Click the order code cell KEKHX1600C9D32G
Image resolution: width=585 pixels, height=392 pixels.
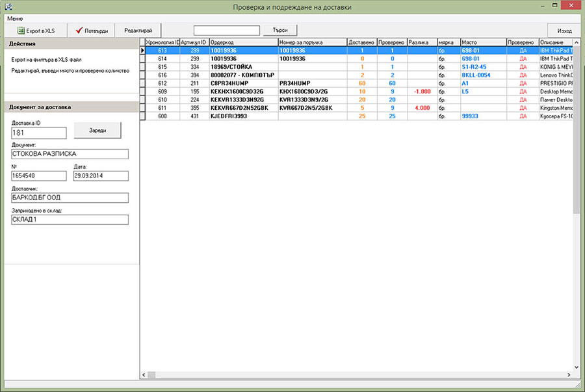point(244,92)
